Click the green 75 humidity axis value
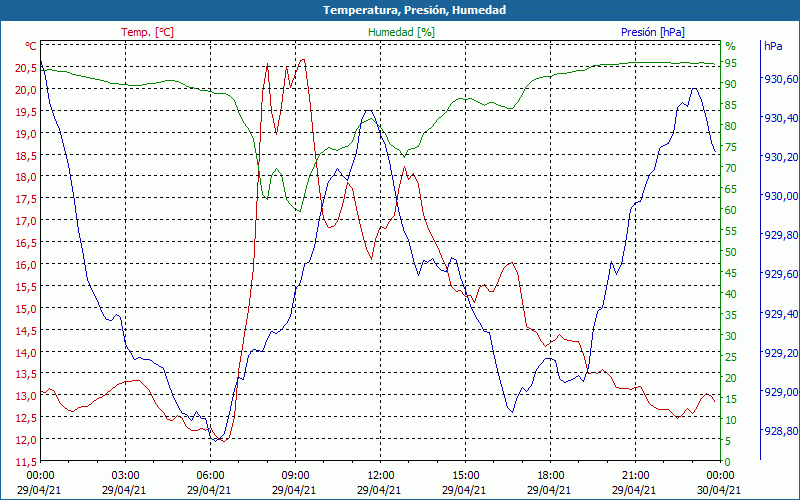This screenshot has width=800, height=500. pyautogui.click(x=731, y=147)
